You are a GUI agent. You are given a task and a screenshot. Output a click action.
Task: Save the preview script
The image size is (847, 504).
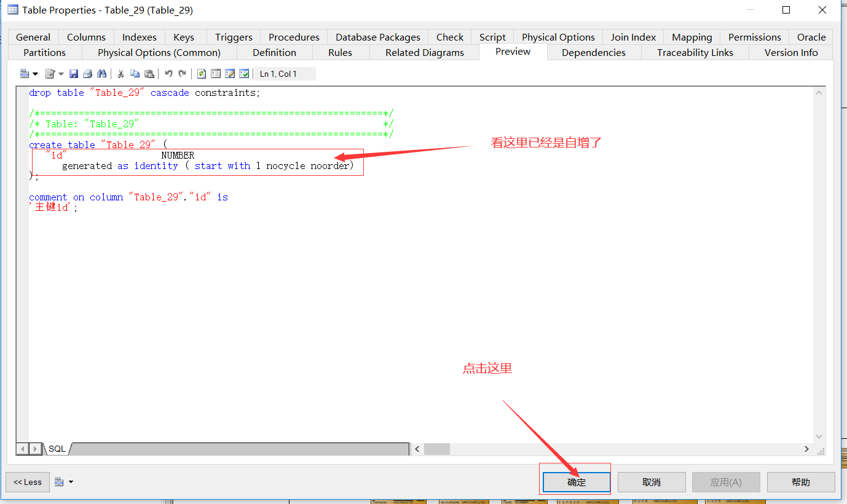[74, 73]
